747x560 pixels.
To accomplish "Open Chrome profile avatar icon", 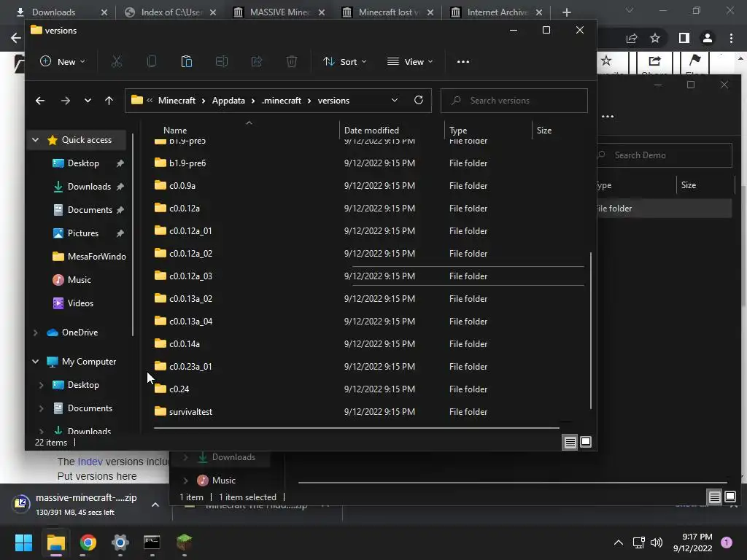I will [x=708, y=38].
